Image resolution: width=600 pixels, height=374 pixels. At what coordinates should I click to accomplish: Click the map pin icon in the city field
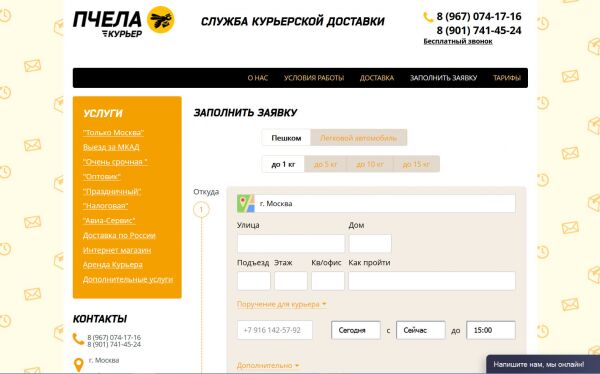(x=246, y=203)
